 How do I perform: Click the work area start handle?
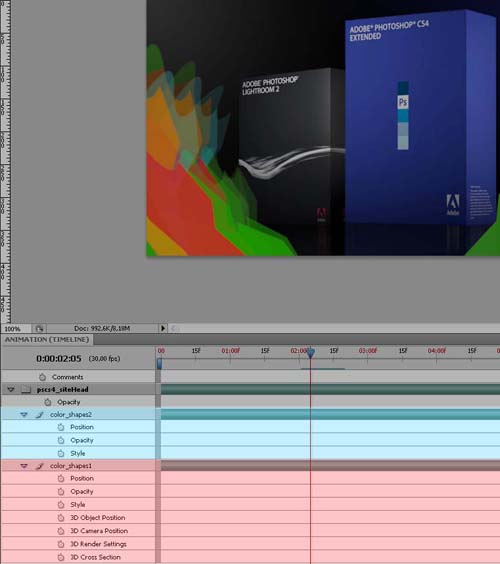tap(159, 364)
